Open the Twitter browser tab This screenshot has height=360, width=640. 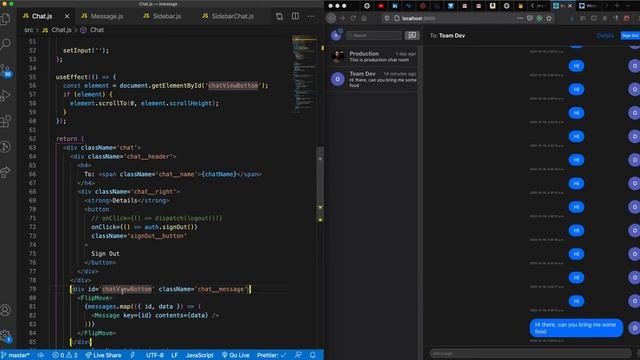[451, 6]
